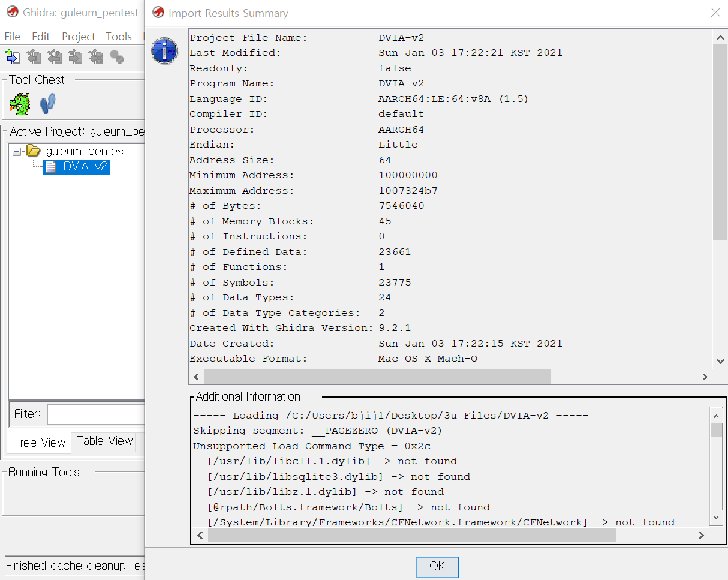This screenshot has height=580, width=728.
Task: Click Language ID value 'AARCH64:LE:64:v8A (1.5)'
Action: [x=453, y=99]
